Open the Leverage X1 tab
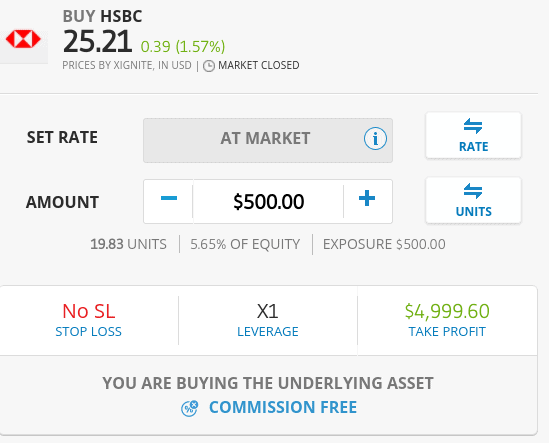 click(268, 321)
